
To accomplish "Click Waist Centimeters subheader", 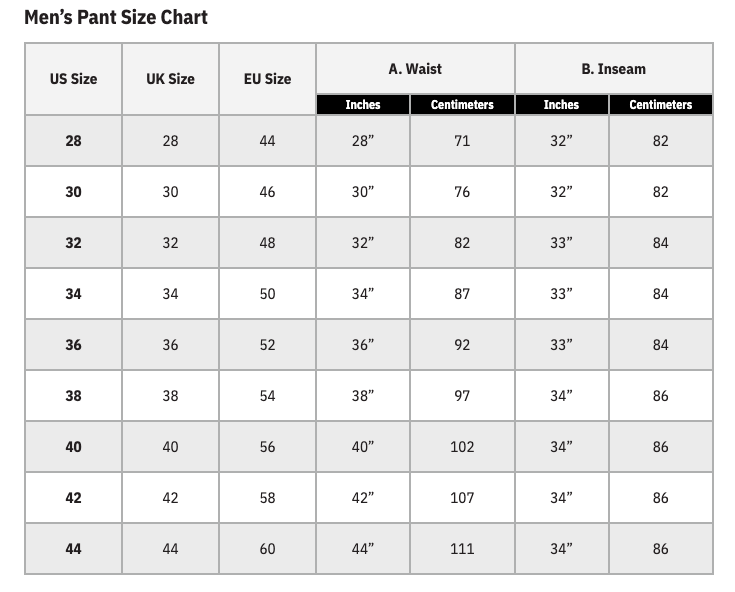I will [462, 105].
